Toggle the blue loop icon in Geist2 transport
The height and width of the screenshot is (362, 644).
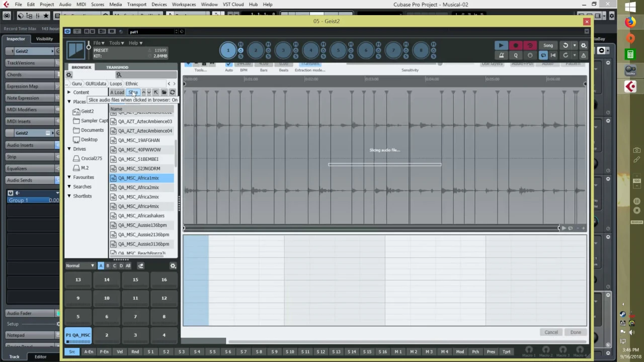click(543, 55)
